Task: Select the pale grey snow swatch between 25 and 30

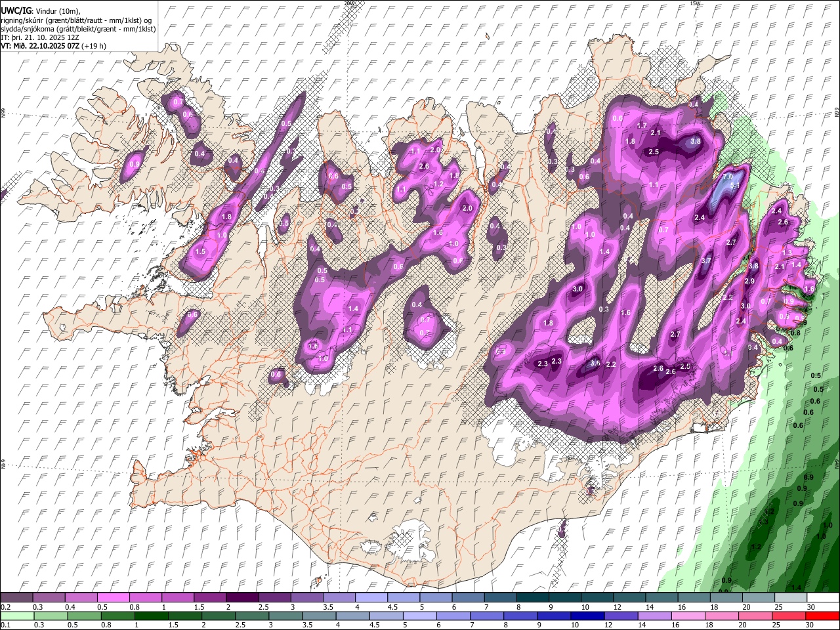Action: click(x=790, y=598)
